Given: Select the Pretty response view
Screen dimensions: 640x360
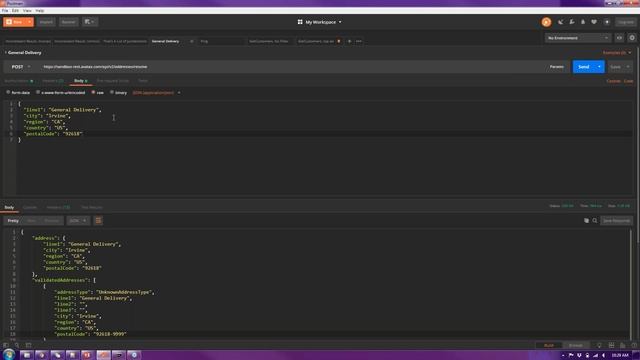Looking at the screenshot, I should tap(13, 221).
